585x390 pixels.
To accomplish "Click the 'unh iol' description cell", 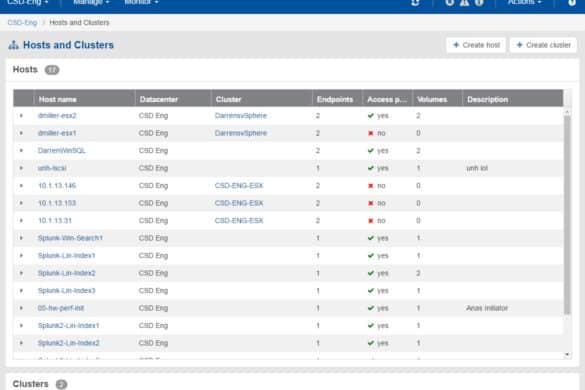I will pos(477,168).
